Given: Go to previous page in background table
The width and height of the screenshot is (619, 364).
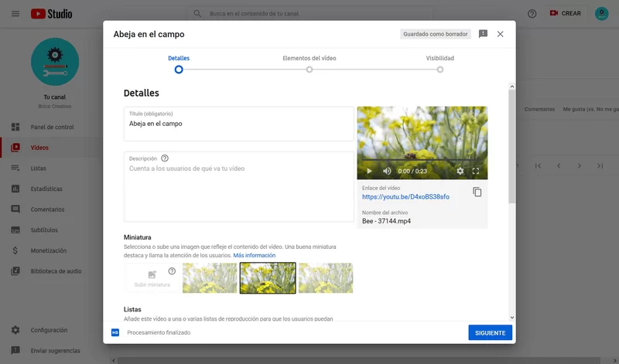Looking at the screenshot, I should click(559, 166).
